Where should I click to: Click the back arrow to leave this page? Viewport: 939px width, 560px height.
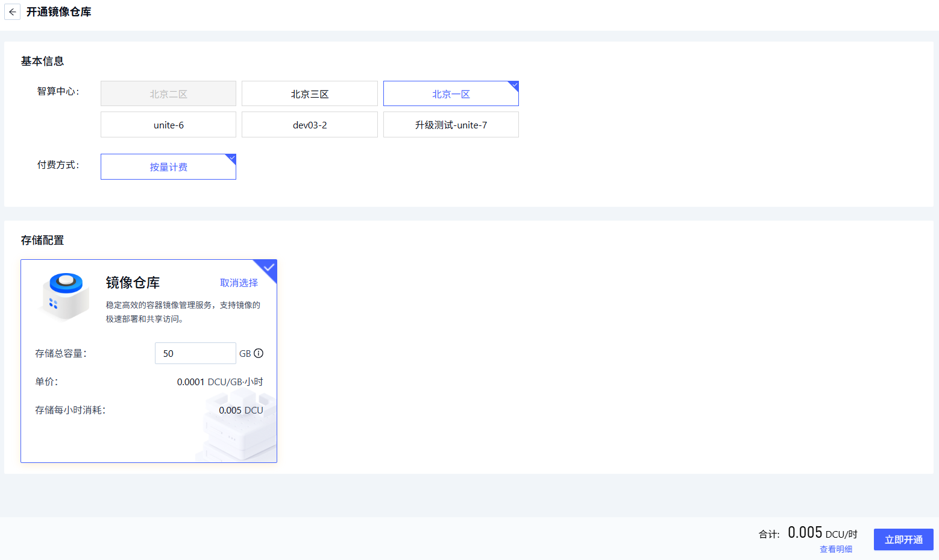(x=12, y=11)
